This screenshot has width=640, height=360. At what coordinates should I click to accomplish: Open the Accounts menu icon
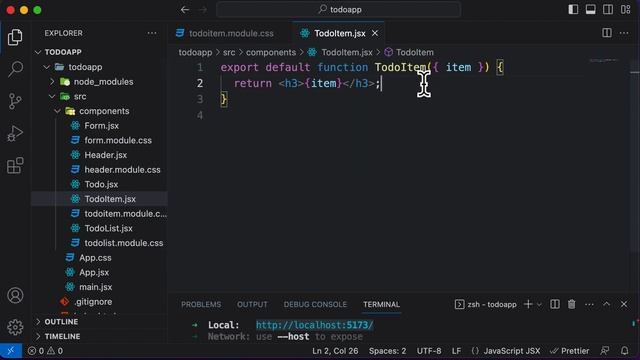pos(15,295)
